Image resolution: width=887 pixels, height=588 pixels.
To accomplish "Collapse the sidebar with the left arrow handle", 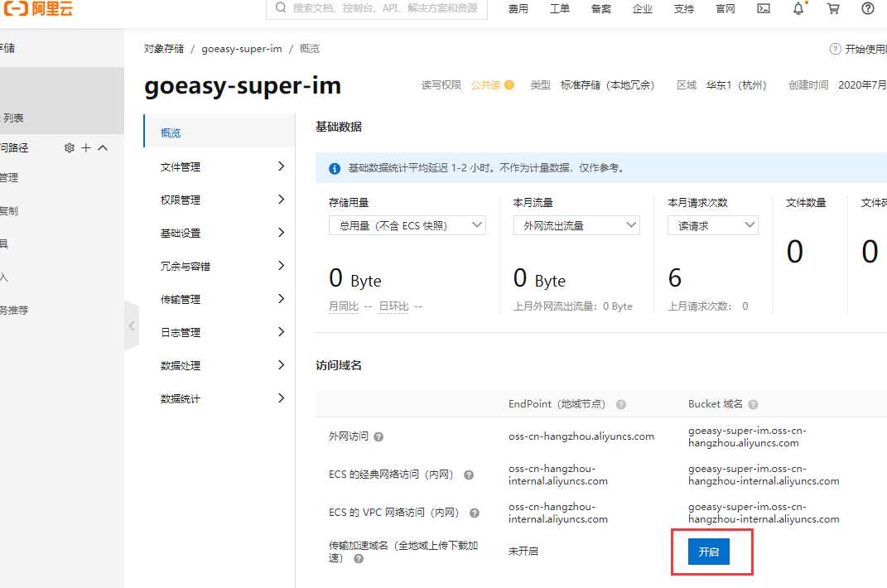I will tap(131, 326).
